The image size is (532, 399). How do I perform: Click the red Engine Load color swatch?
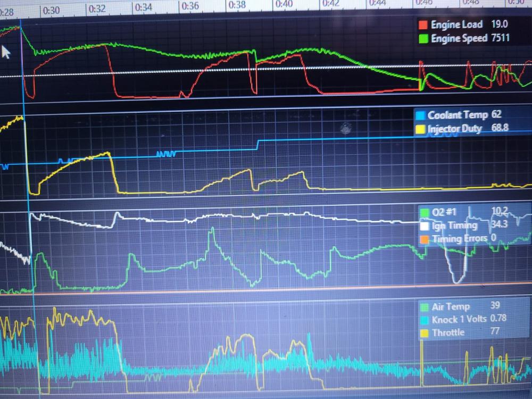click(x=423, y=25)
